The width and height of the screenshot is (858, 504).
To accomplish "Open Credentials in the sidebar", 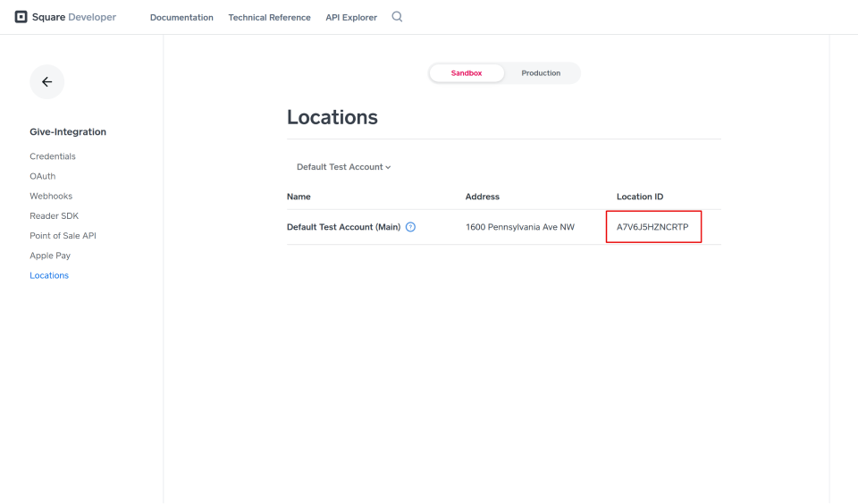I will click(53, 156).
